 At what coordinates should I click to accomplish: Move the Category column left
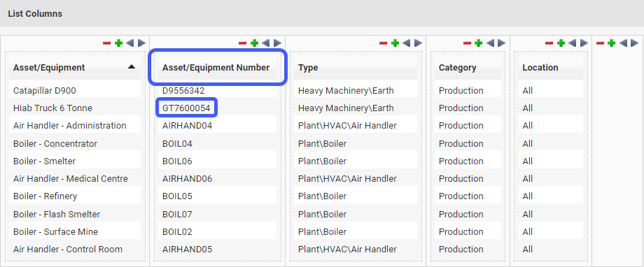[490, 43]
